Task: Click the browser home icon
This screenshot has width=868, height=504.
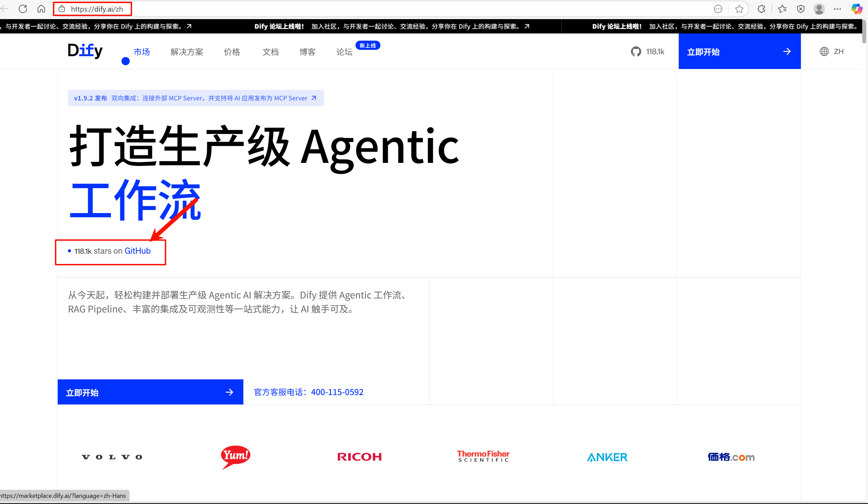Action: coord(41,9)
